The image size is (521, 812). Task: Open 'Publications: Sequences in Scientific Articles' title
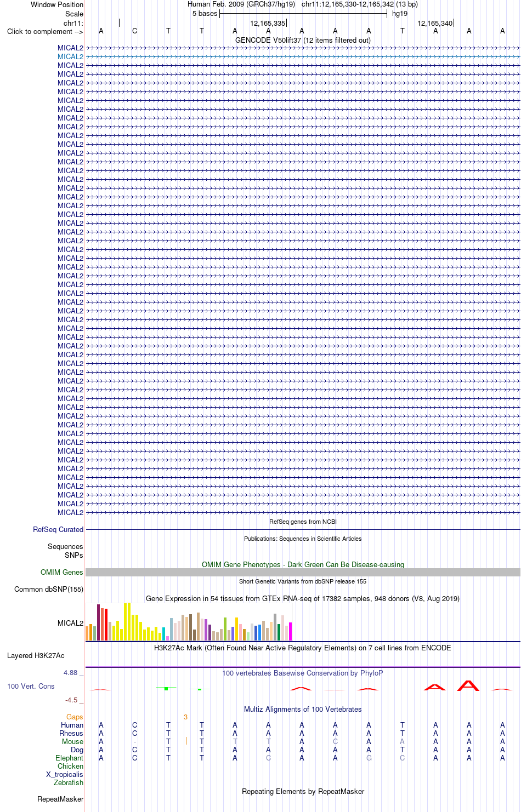(x=303, y=539)
